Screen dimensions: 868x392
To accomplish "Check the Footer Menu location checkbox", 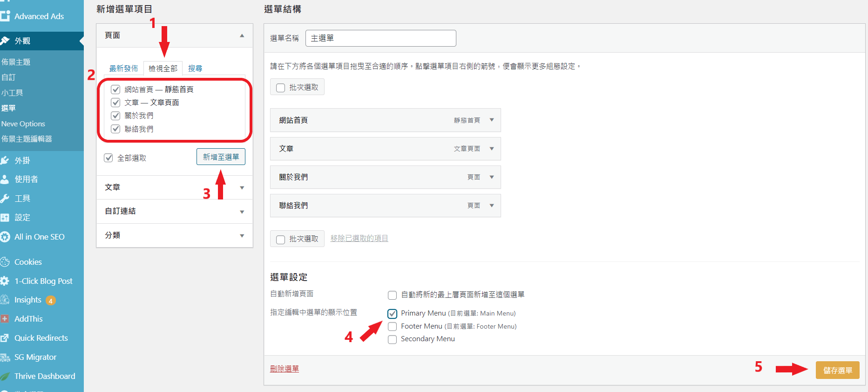I will 392,326.
